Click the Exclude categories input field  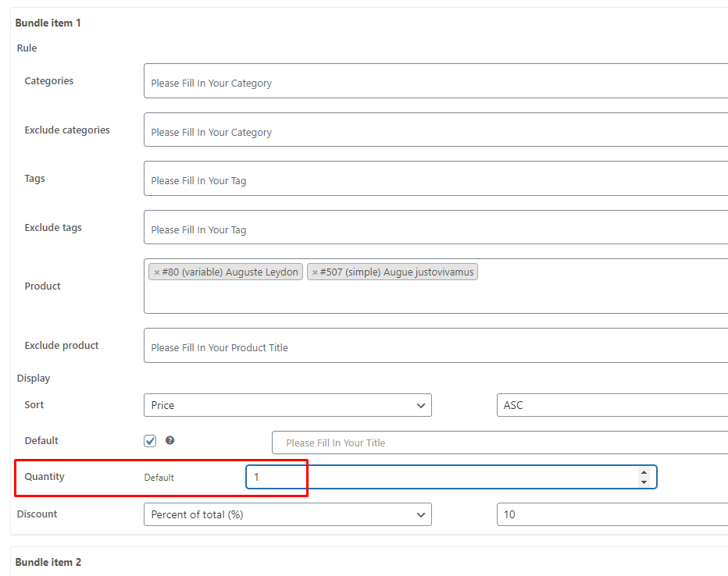coord(436,130)
